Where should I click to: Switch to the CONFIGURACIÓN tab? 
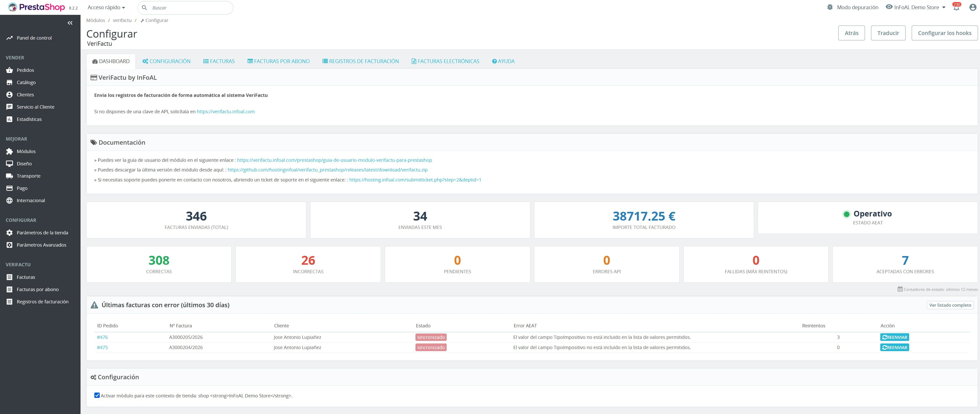(166, 61)
